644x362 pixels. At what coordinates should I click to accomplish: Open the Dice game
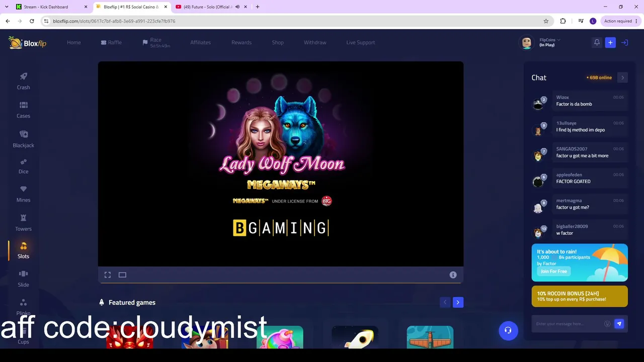23,166
